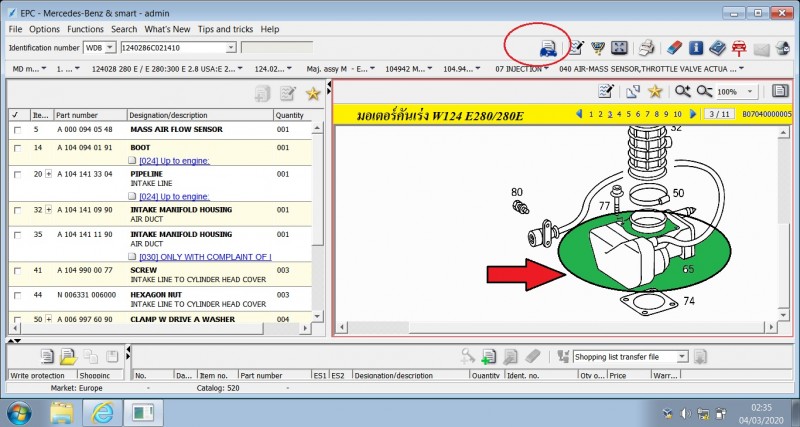Open the Tips and tricks menu
Viewport: 800px width, 427px height.
(x=226, y=29)
